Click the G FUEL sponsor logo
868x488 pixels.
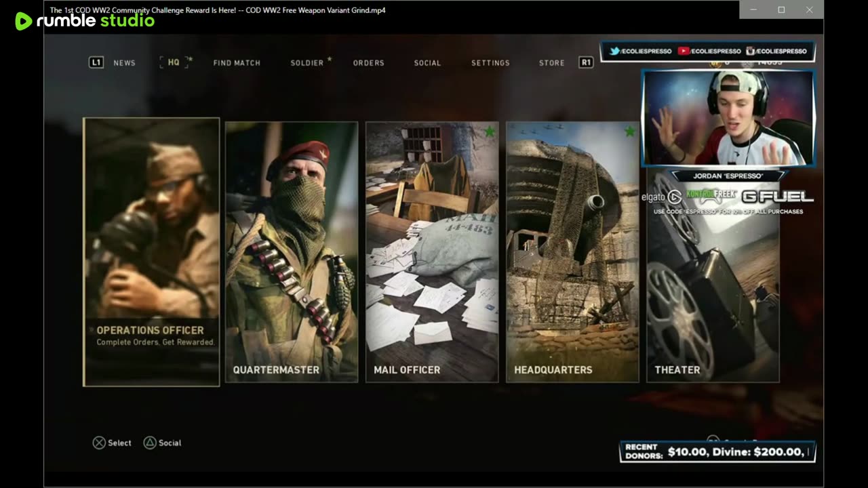(777, 197)
